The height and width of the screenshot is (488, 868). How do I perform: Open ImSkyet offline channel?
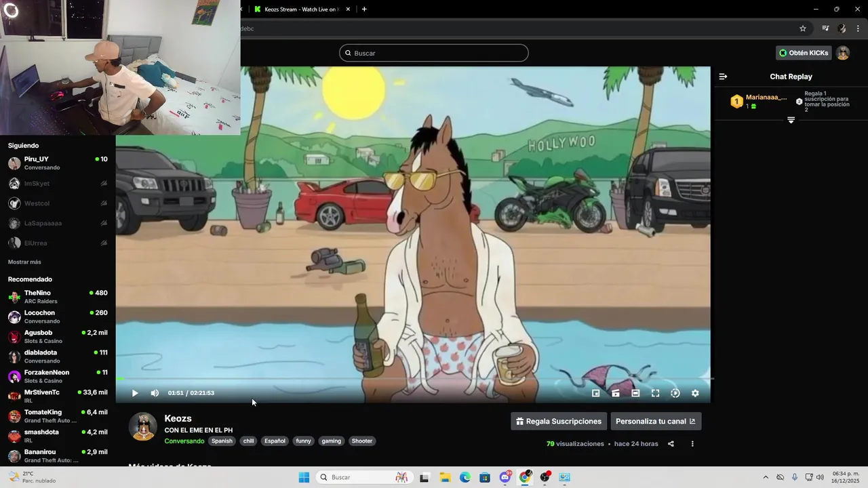coord(58,184)
